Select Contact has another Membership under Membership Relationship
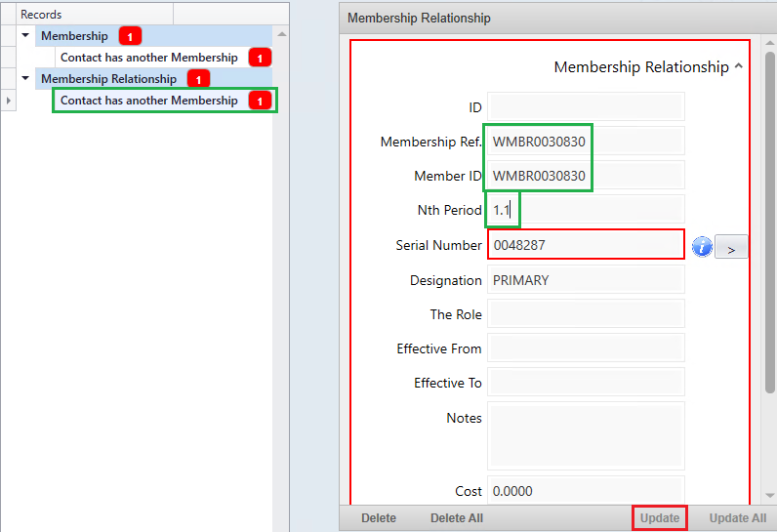This screenshot has height=532, width=777. pyautogui.click(x=149, y=101)
